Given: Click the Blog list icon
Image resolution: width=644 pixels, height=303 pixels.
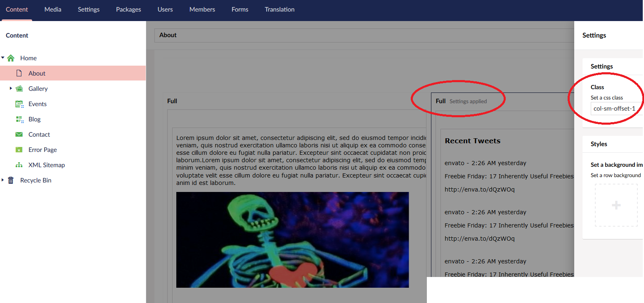Looking at the screenshot, I should point(19,119).
